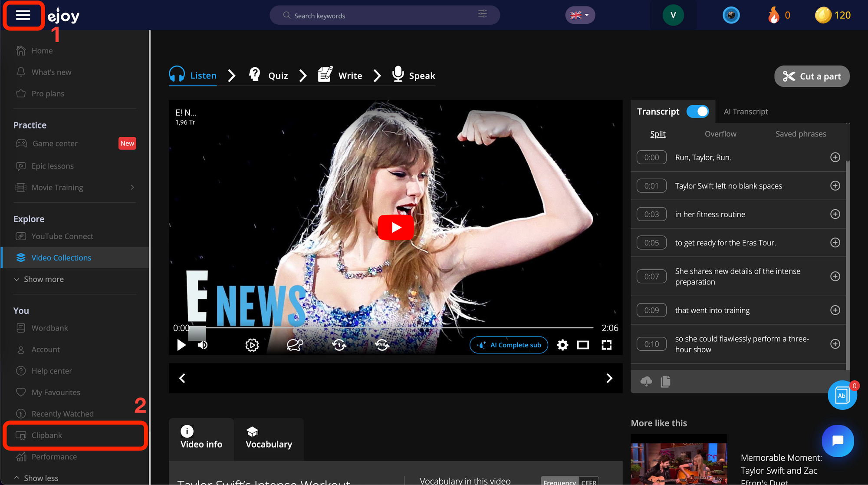The image size is (868, 485).
Task: Click the blue round extension icon
Action: click(x=731, y=15)
